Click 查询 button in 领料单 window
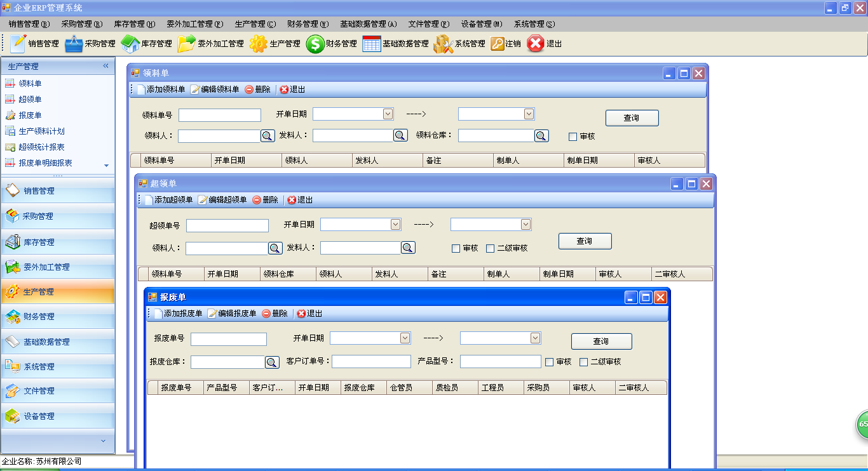Image resolution: width=868 pixels, height=471 pixels. point(632,118)
